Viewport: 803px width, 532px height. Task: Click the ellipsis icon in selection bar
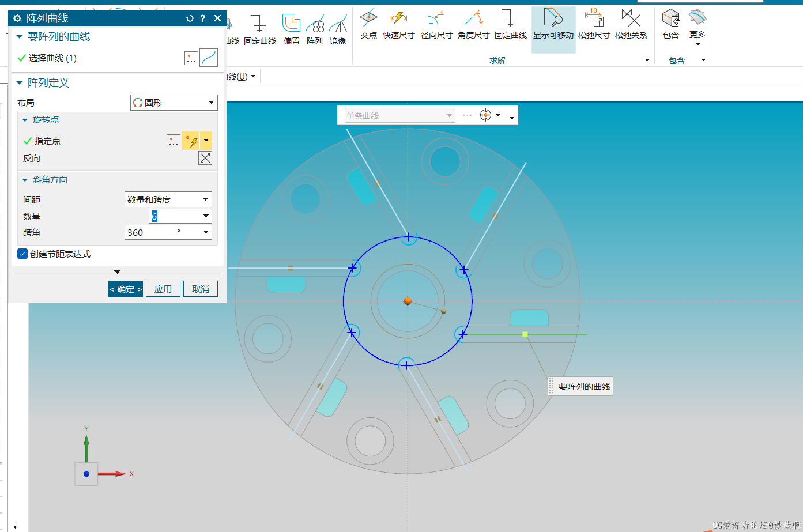coord(468,115)
